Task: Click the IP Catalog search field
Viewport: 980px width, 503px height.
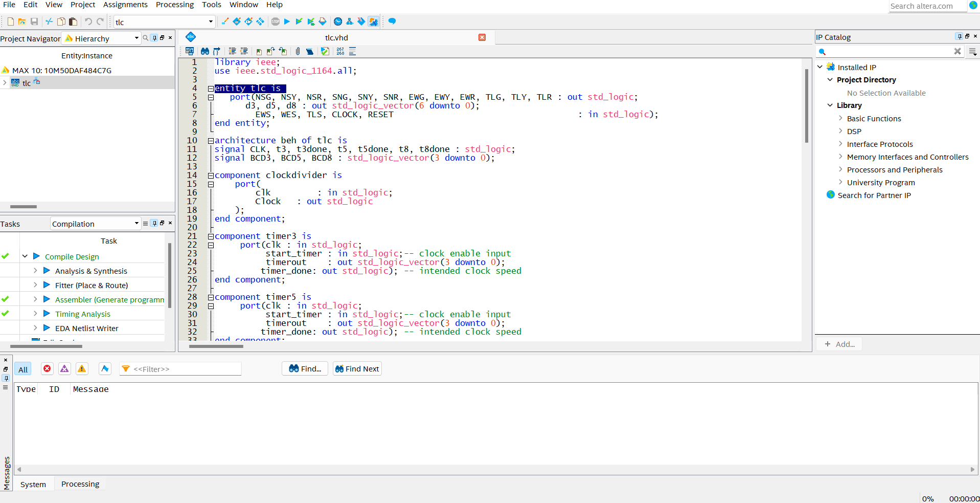Action: tap(890, 51)
